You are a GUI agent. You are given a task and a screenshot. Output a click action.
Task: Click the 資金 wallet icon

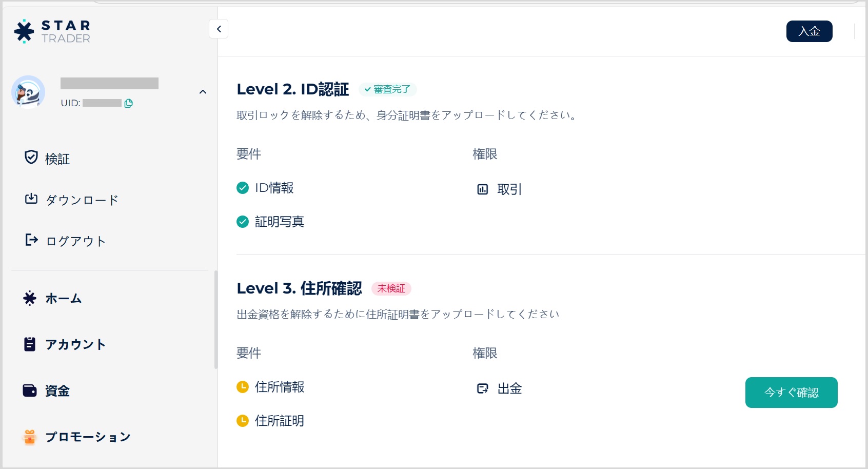(30, 390)
